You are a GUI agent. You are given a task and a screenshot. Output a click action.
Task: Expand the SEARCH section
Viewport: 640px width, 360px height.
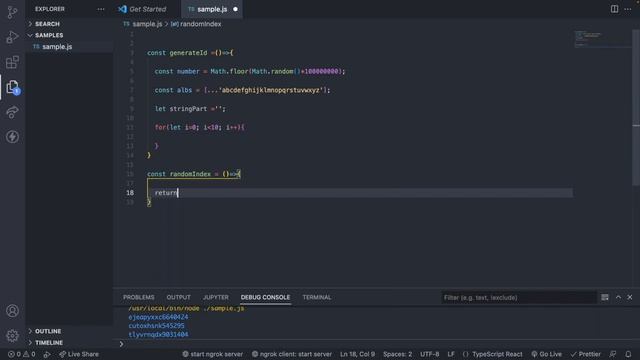(x=47, y=24)
